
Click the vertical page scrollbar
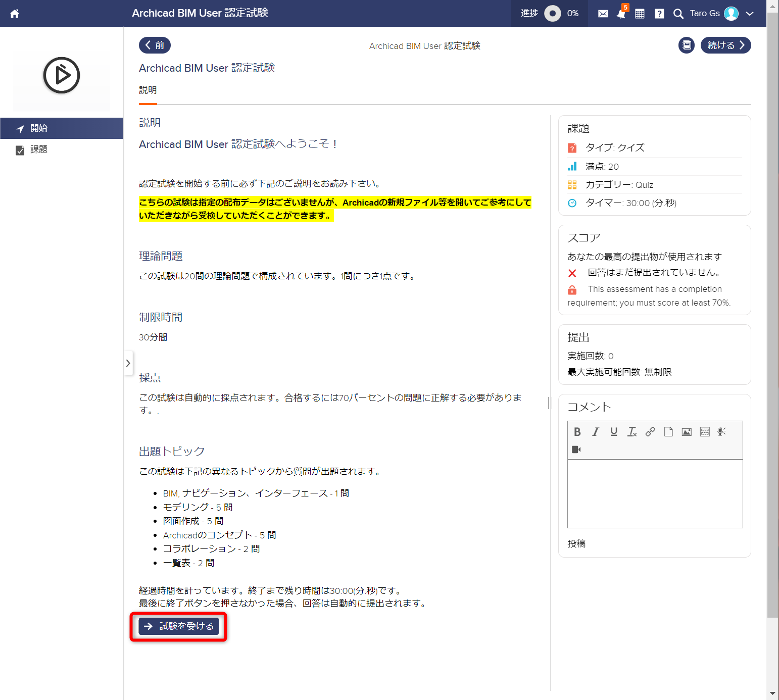[772, 316]
